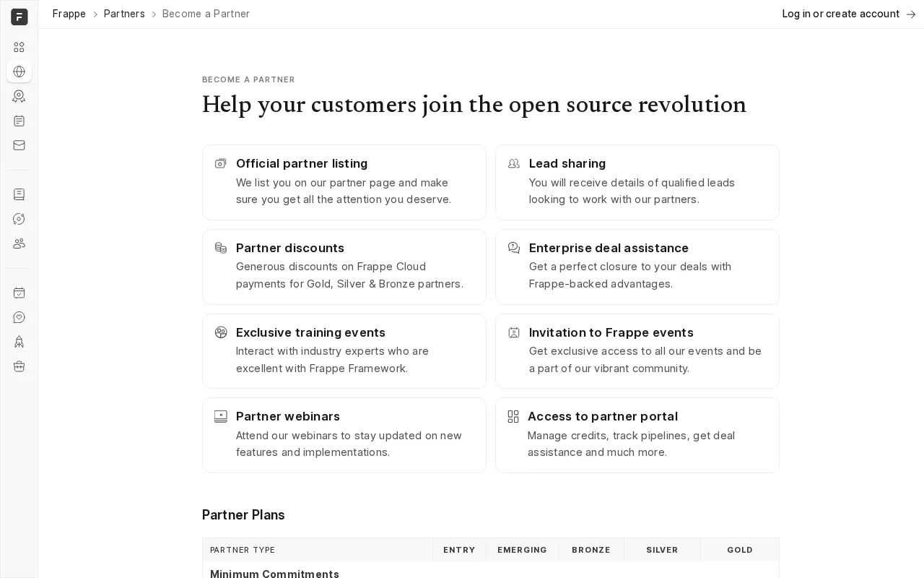Open the people group sidebar icon

(19, 243)
